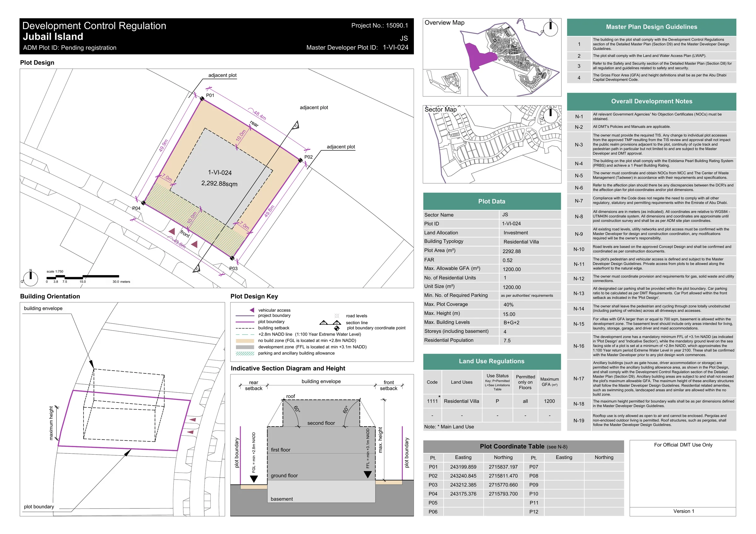The width and height of the screenshot is (756, 534).
Task: Click the FFL black triangle level marker
Action: (x=368, y=474)
